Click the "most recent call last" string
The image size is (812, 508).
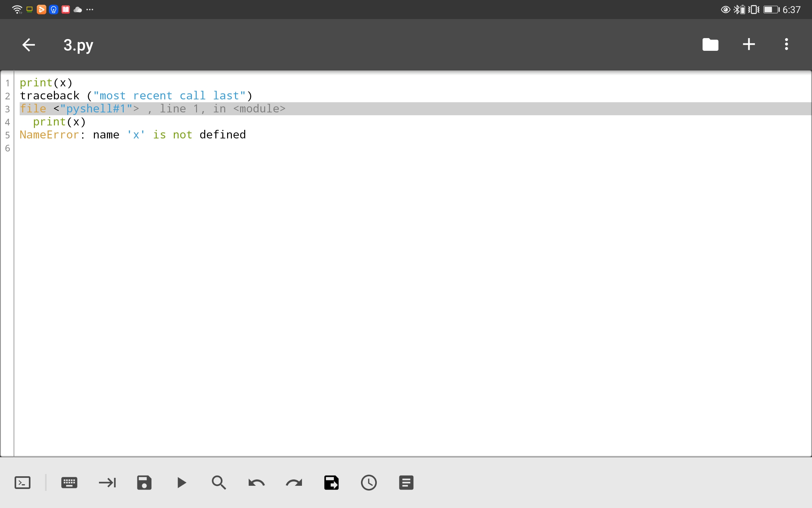tap(169, 96)
